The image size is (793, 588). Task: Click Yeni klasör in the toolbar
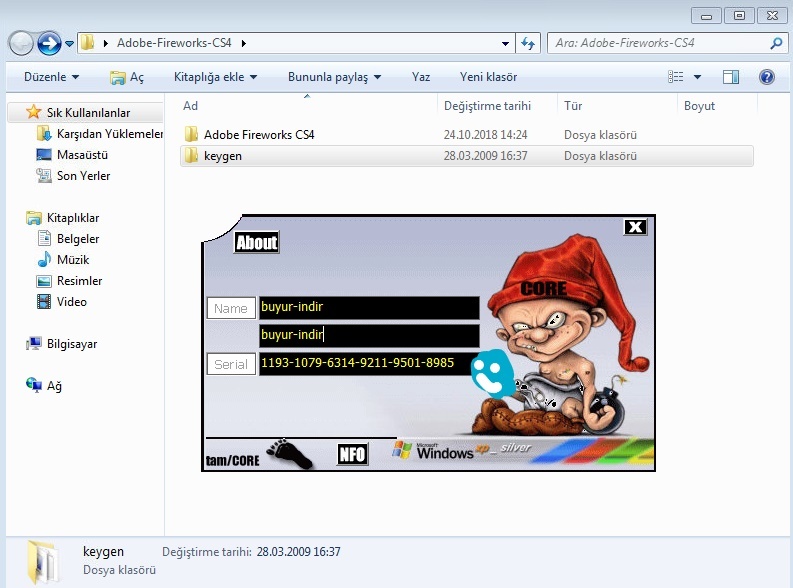[488, 77]
